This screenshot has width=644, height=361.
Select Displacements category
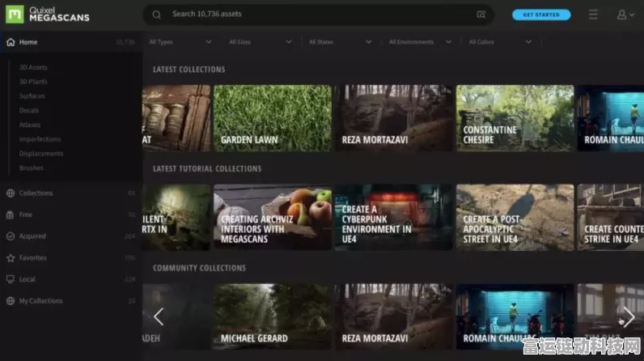click(41, 154)
